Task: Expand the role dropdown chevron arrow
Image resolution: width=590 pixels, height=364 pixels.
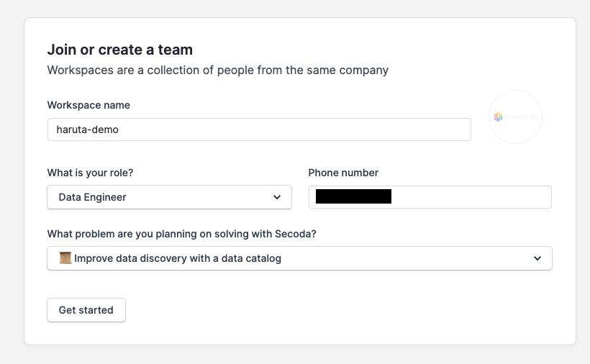Action: point(277,197)
